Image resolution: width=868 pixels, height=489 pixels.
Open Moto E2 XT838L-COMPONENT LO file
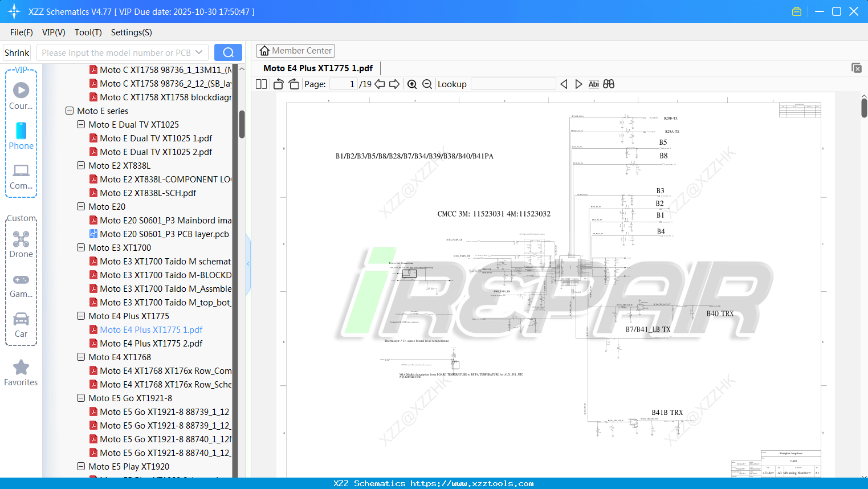tap(165, 180)
